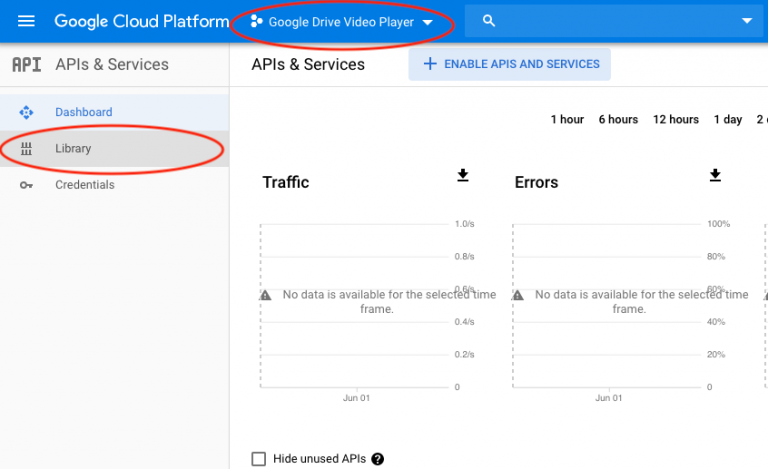
Task: Click Enable APIs and Services button
Action: tap(510, 64)
